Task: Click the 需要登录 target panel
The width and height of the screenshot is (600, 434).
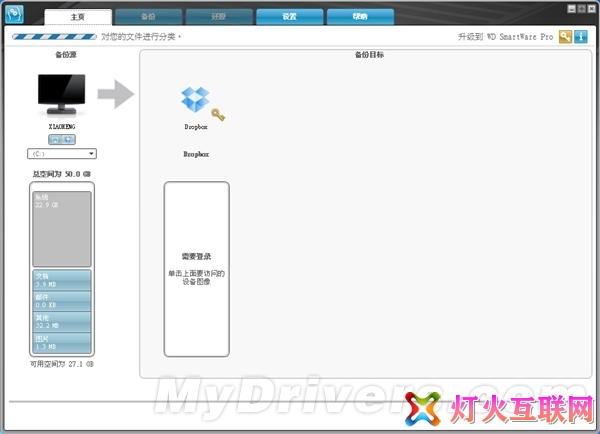Action: coord(196,268)
